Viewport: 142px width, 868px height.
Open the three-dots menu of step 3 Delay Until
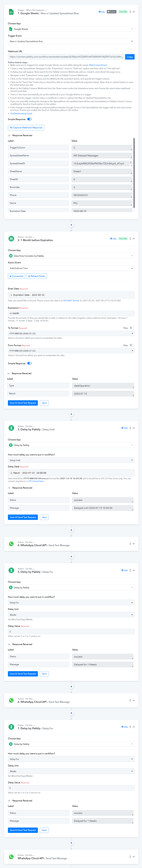tap(130, 428)
